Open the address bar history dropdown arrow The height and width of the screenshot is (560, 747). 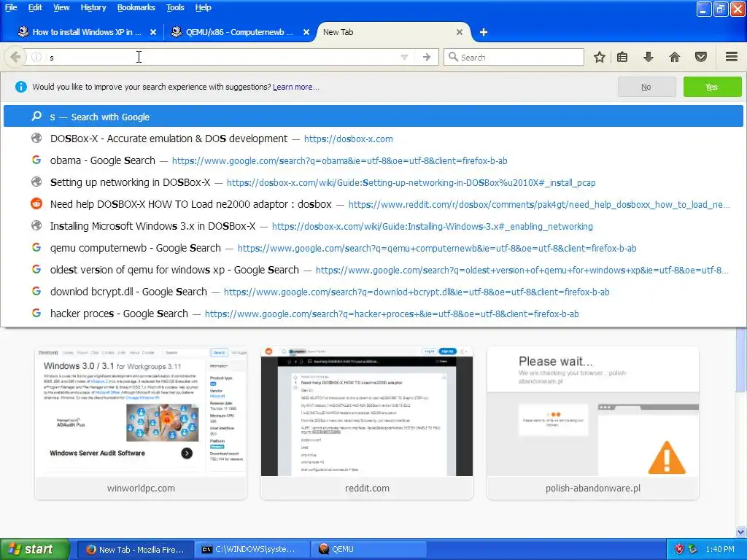(x=404, y=57)
